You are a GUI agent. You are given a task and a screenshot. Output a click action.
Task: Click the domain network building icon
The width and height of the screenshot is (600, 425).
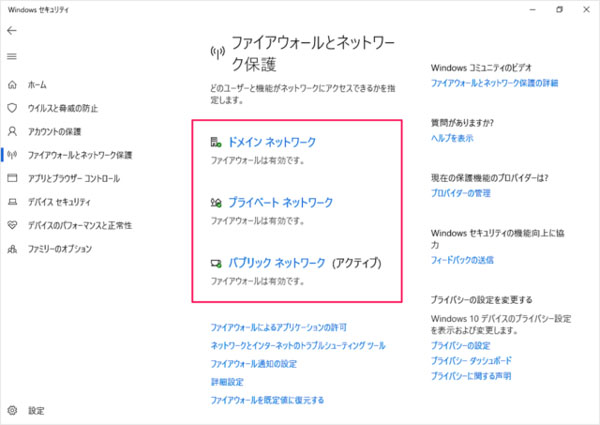point(216,142)
